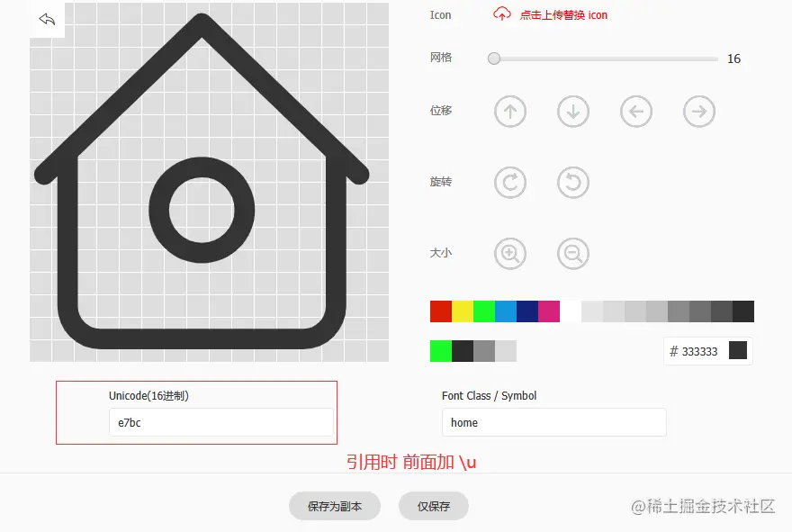Pick the light blue color swatch
Screen dimensions: 792x532
point(506,311)
